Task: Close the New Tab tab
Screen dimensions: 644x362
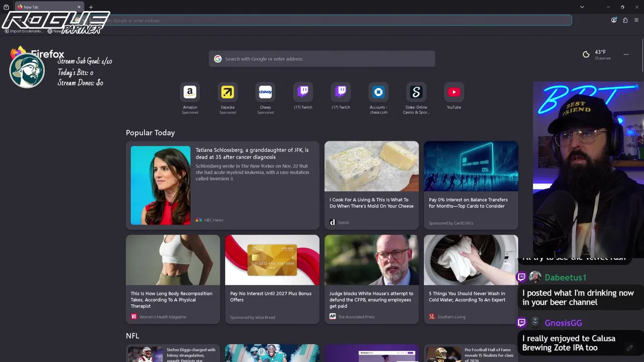Action: coord(79,7)
